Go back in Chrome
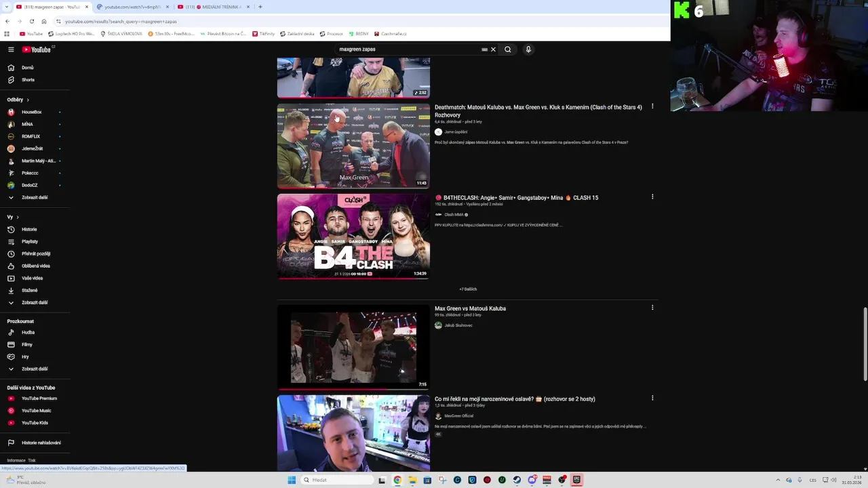This screenshot has width=868, height=488. click(7, 21)
